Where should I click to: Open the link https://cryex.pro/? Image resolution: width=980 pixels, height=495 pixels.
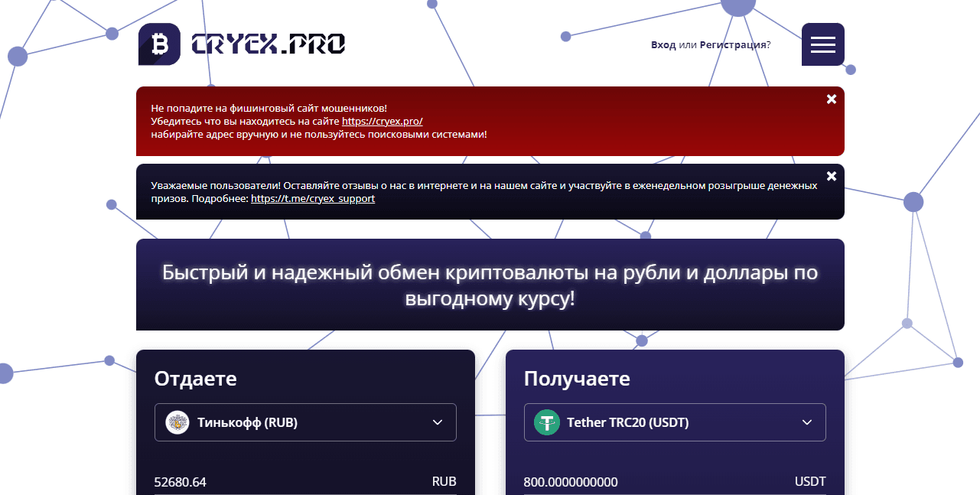tap(383, 120)
